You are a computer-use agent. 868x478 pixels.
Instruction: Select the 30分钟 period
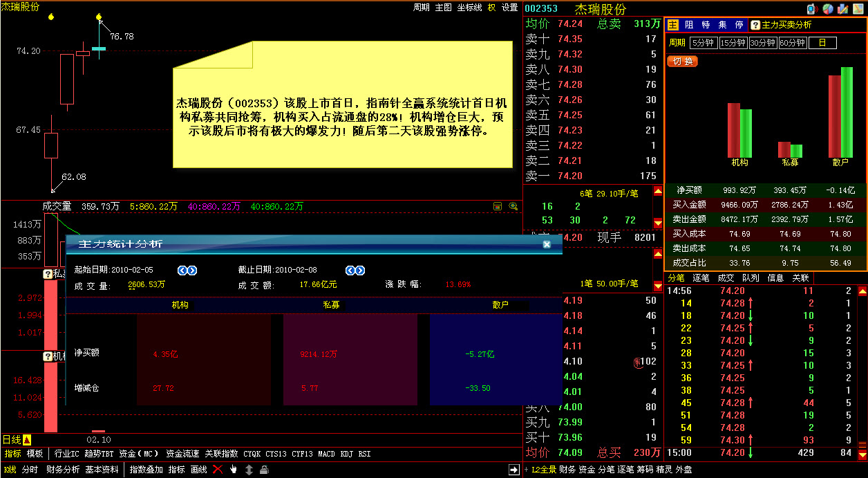pyautogui.click(x=762, y=43)
